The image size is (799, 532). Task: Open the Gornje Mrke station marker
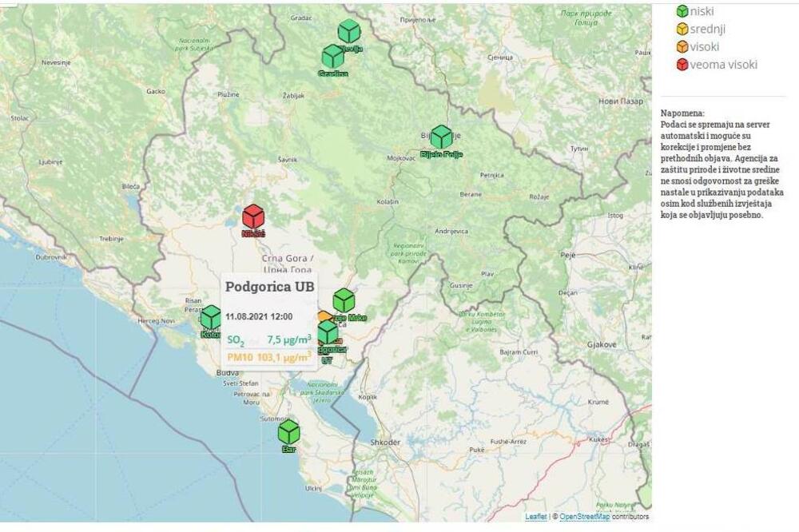point(344,300)
